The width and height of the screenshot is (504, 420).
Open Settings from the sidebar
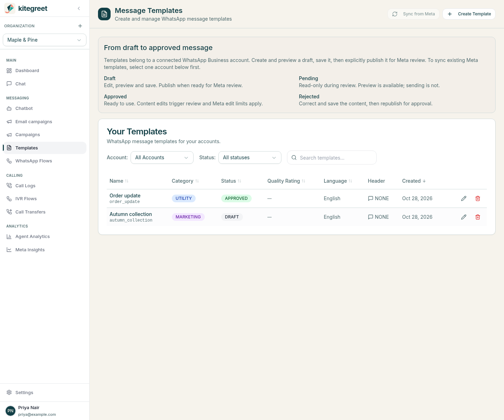[x=44, y=393]
